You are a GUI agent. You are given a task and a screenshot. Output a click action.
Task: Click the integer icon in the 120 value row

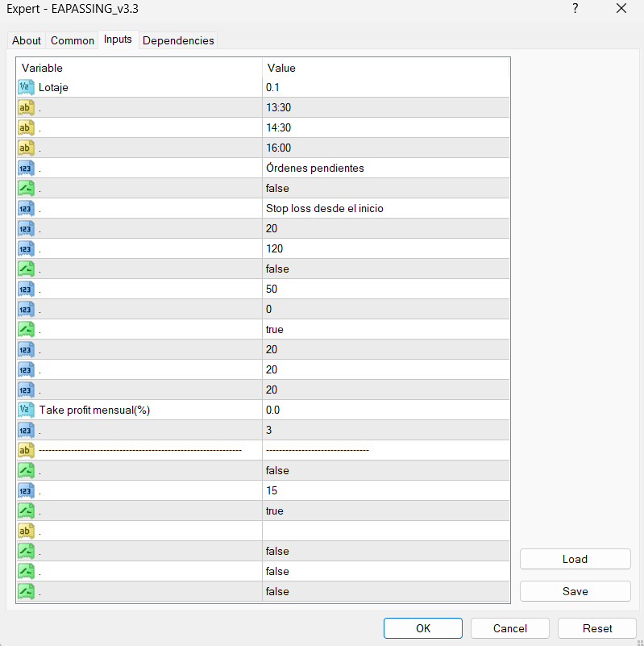tap(26, 249)
